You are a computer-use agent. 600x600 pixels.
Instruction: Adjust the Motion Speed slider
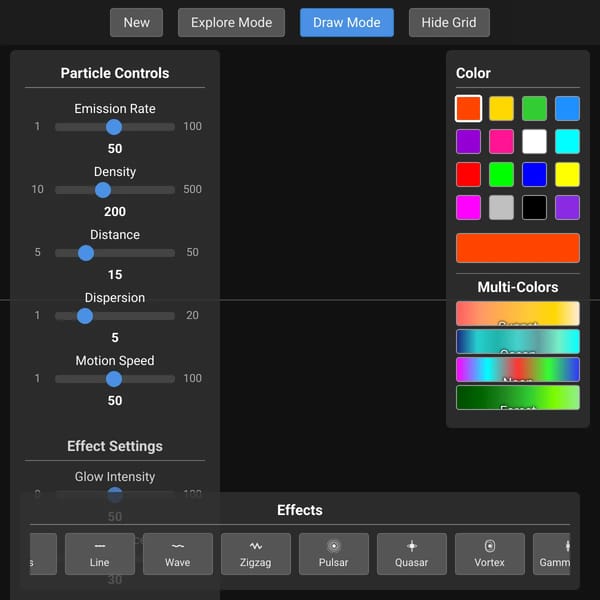(x=115, y=379)
